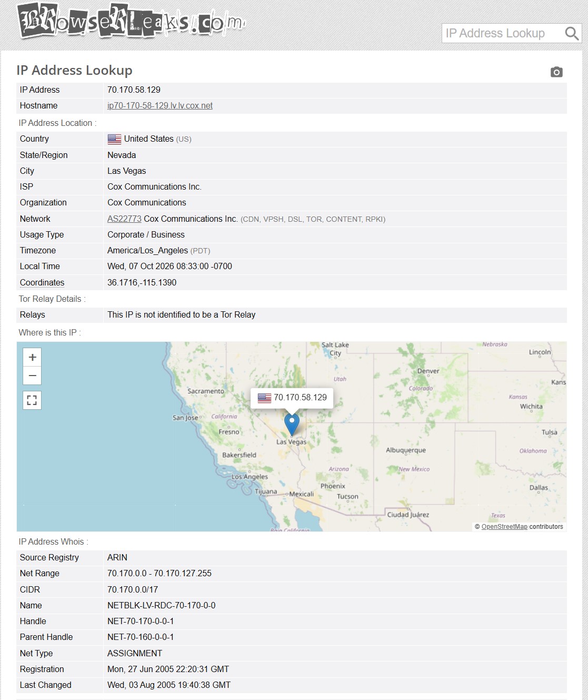Click the Parent Handle row label
This screenshot has width=588, height=700.
[x=46, y=637]
